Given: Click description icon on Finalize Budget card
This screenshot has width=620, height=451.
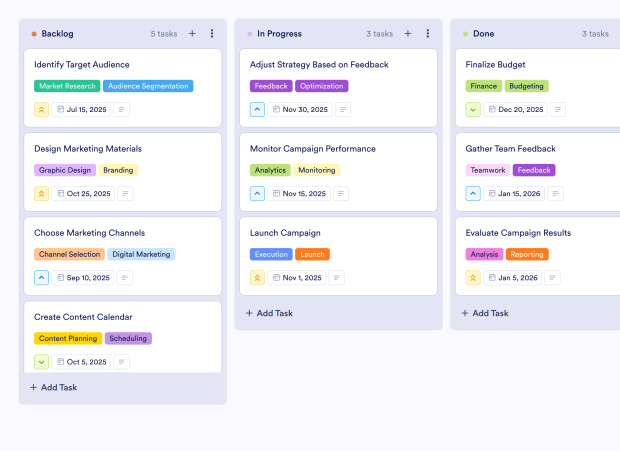Looking at the screenshot, I should (x=557, y=110).
